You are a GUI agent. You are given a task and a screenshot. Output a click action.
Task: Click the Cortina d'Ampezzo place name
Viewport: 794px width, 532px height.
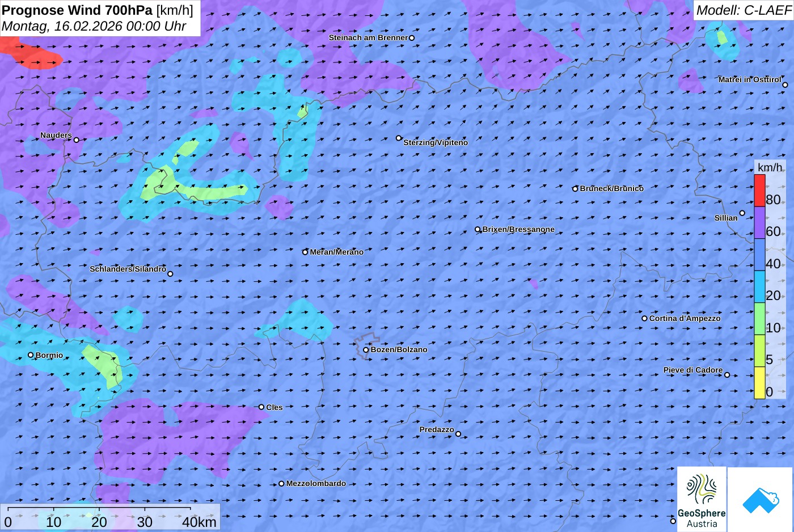tap(685, 318)
